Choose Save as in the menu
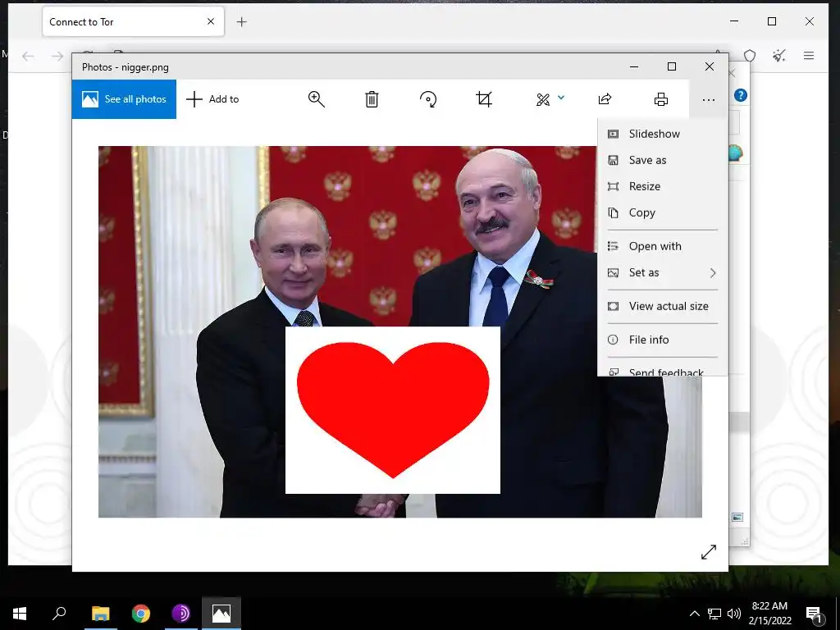840x630 pixels. point(662,160)
